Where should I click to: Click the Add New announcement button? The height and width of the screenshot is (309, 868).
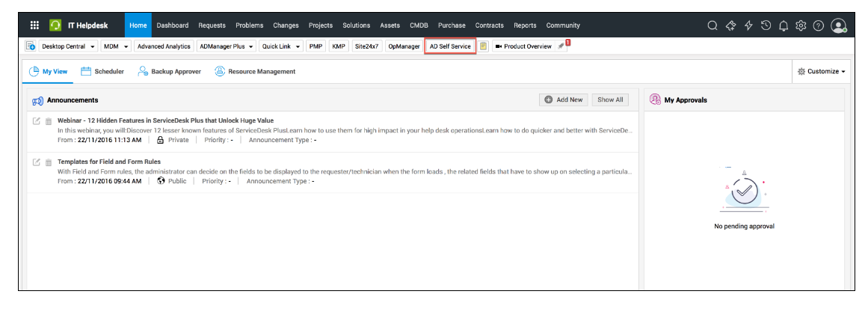[x=563, y=100]
